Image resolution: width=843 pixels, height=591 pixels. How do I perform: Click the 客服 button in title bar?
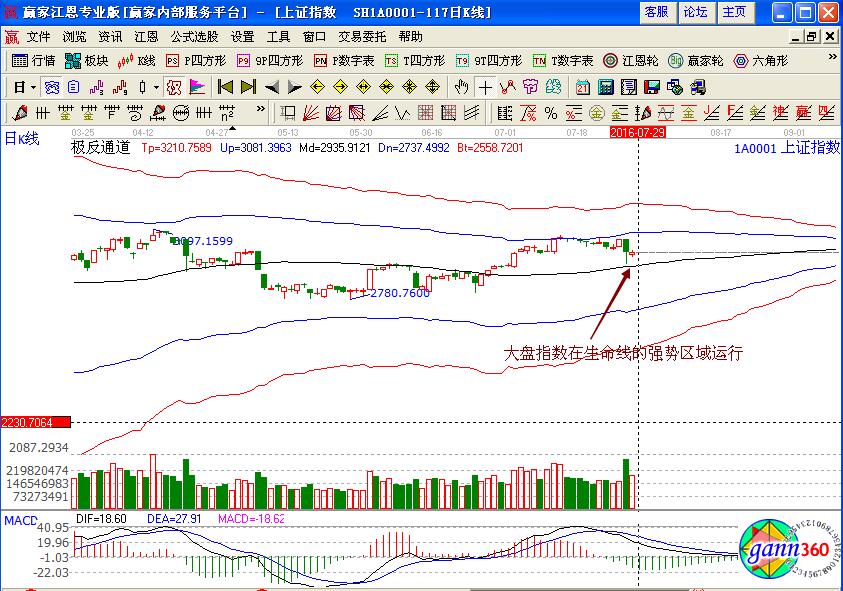(656, 12)
